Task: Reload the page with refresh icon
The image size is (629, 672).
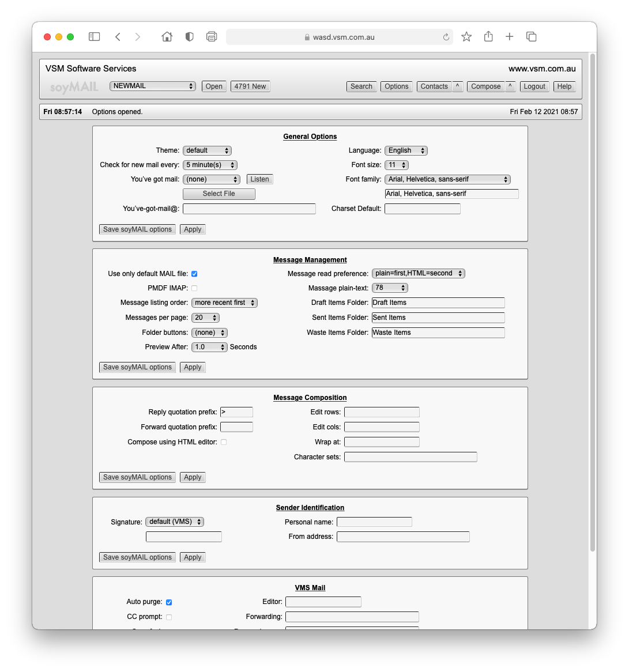Action: coord(446,37)
